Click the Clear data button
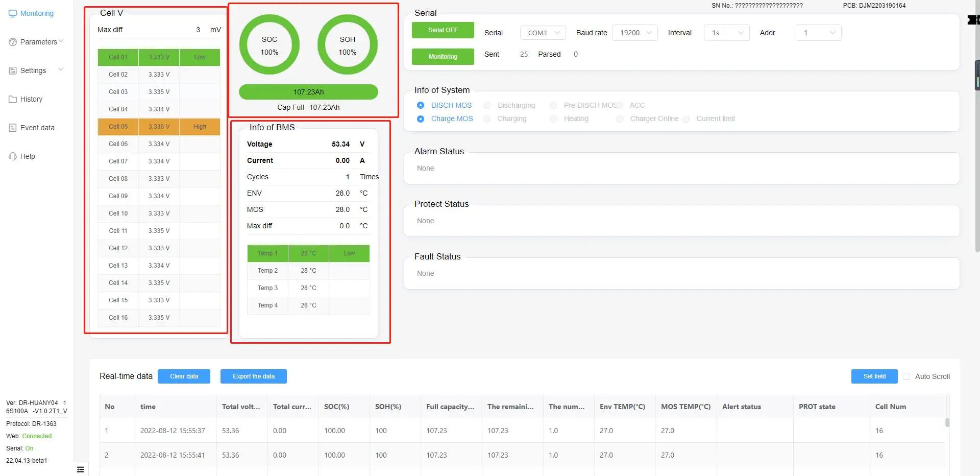Viewport: 980px width, 476px height. (x=184, y=376)
